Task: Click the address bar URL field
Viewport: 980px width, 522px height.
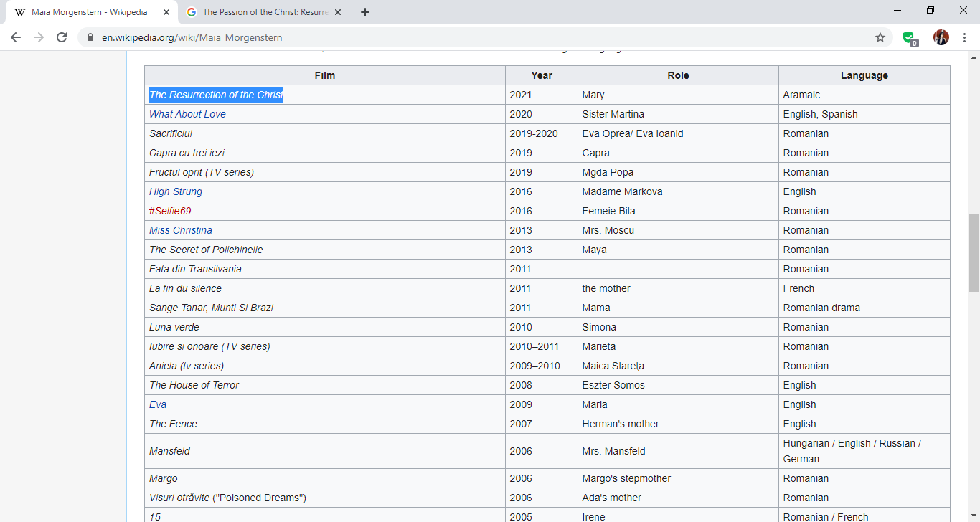Action: pos(430,37)
